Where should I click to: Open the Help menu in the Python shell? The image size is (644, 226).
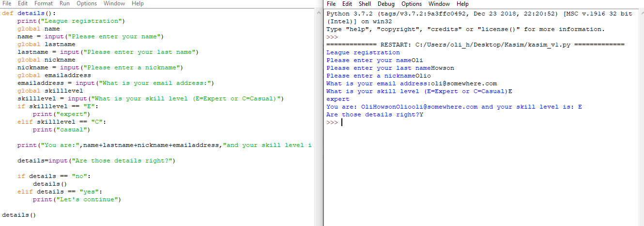(463, 4)
